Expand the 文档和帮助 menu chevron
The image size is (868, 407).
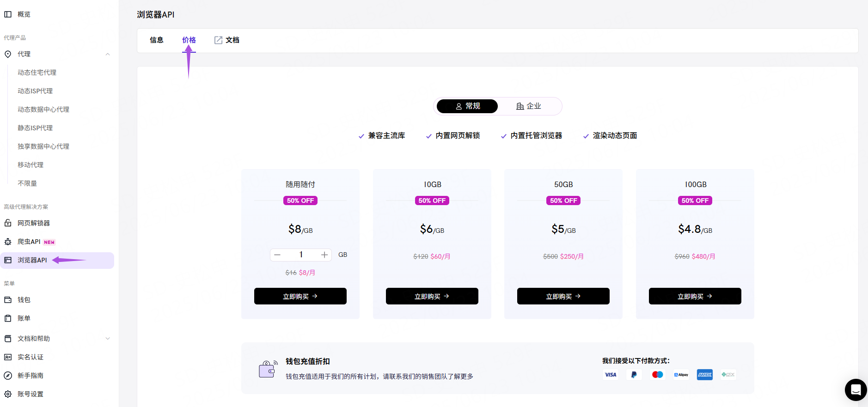point(108,339)
